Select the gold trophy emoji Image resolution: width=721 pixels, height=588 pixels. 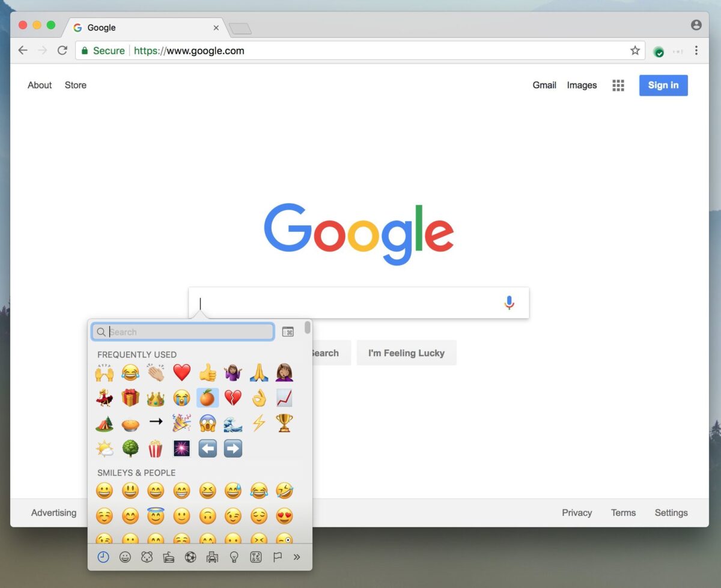coord(284,423)
